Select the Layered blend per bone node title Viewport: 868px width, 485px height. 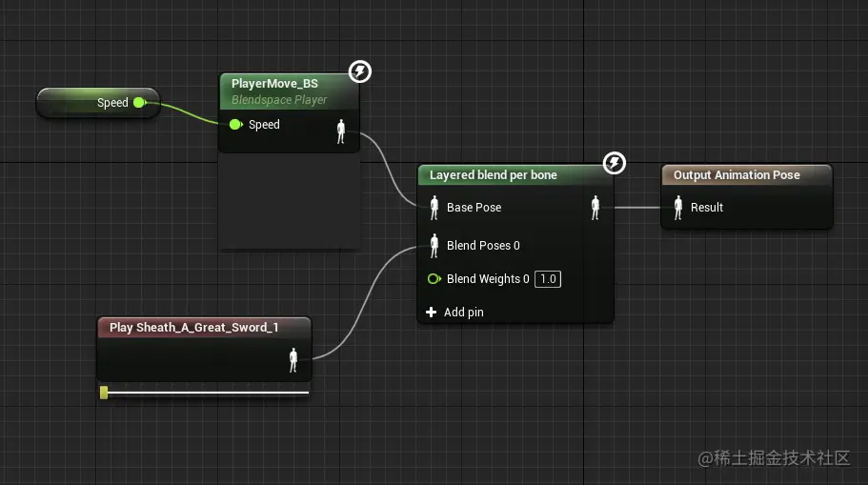[494, 175]
